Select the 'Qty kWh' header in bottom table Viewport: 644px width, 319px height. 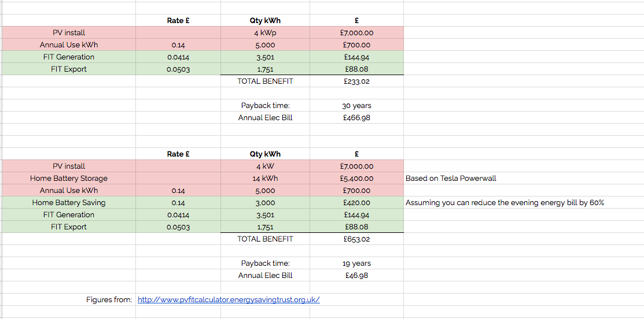(x=265, y=154)
